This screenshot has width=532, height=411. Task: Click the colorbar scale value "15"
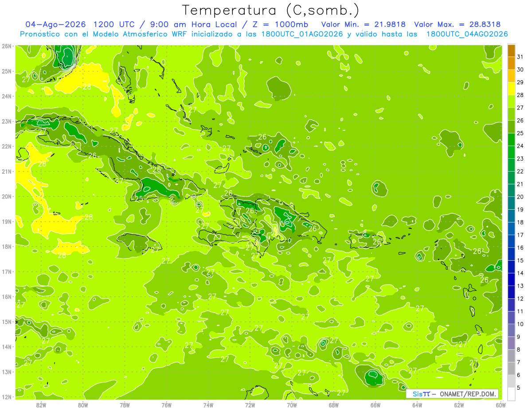520,260
